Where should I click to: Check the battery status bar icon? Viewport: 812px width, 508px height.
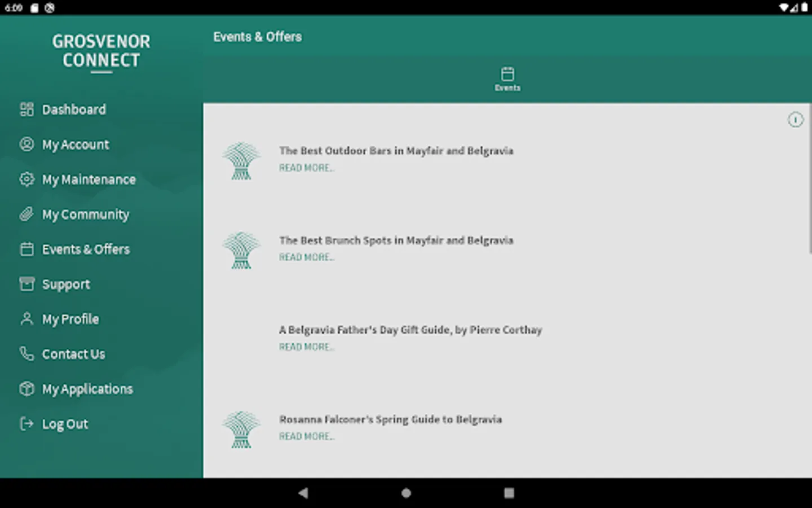[x=805, y=7]
